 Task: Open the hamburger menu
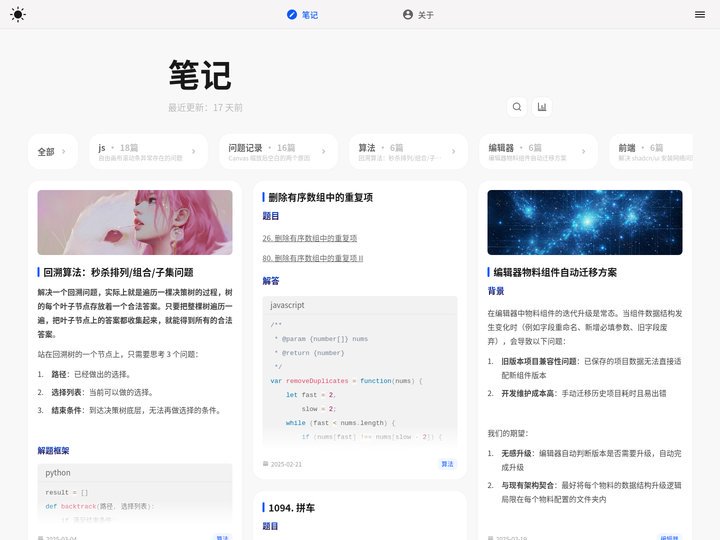coord(700,15)
